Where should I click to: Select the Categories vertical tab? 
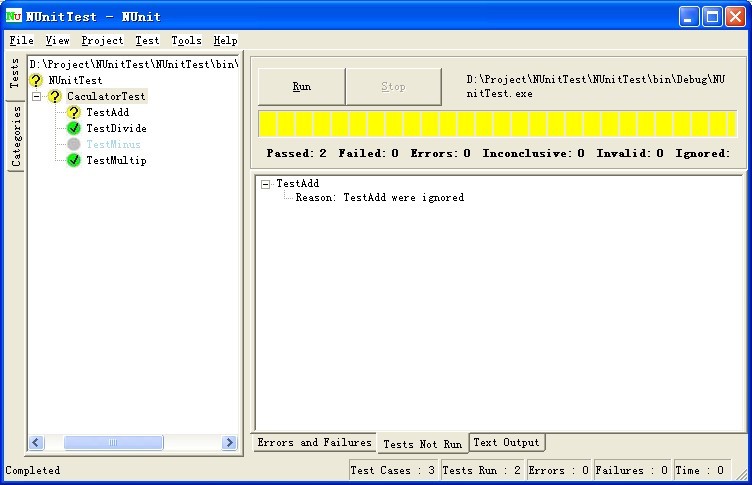point(16,136)
